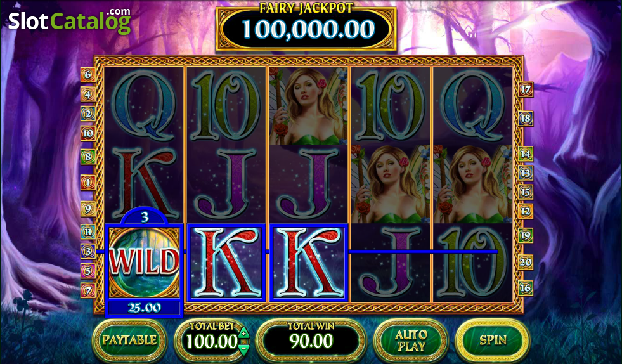Click the Fairy Jackpot display
The width and height of the screenshot is (622, 364).
coord(306,28)
